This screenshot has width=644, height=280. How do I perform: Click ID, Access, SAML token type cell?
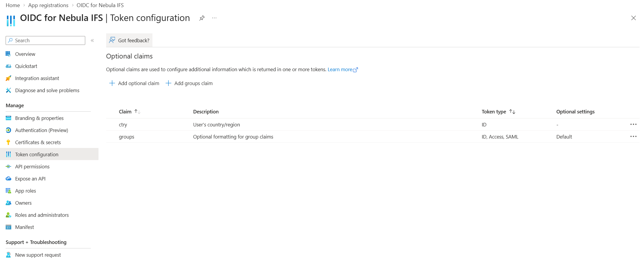click(x=500, y=137)
